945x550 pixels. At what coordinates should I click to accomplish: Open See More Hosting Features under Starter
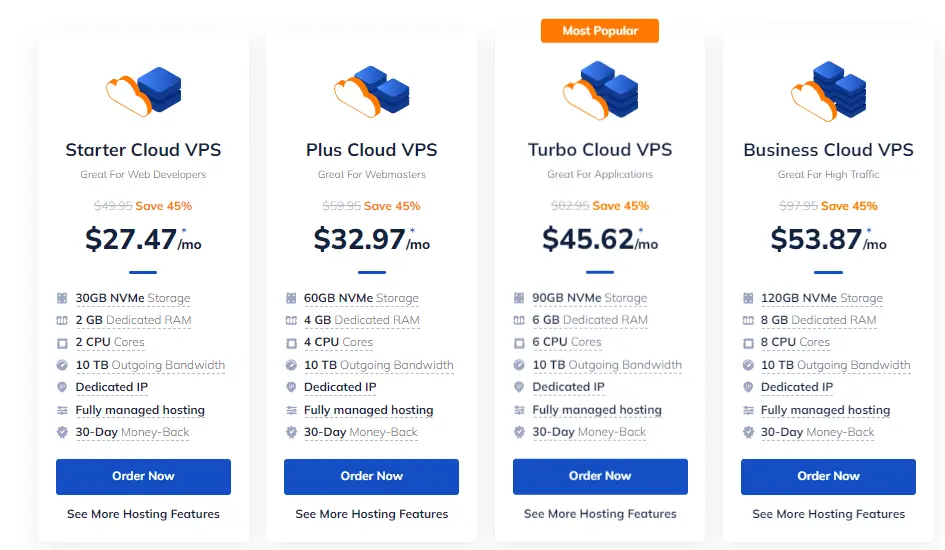(143, 514)
